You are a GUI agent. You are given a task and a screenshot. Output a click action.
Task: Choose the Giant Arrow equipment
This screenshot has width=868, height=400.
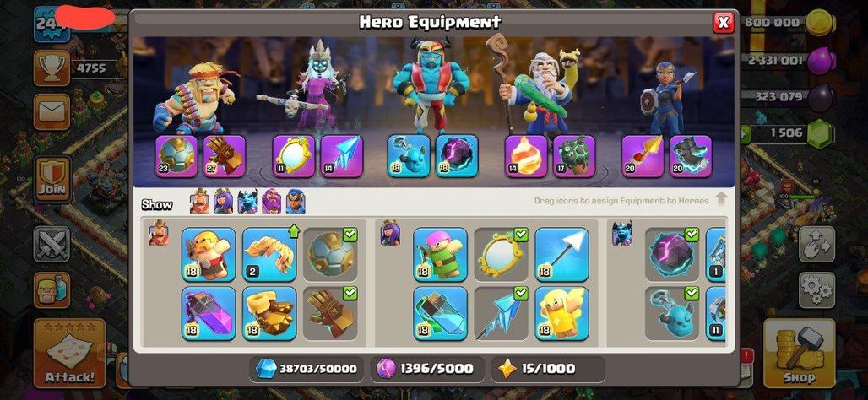(x=561, y=255)
